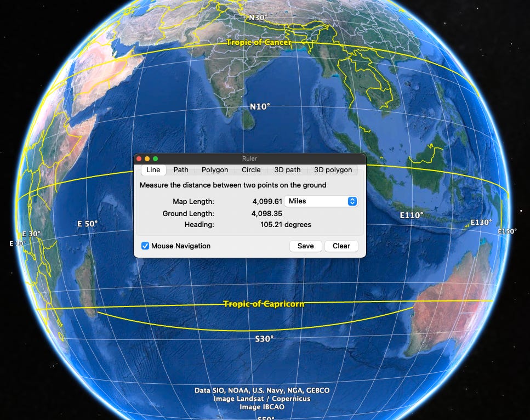Click the N10° latitude label
Screen dimensions: 530x420
260,107
